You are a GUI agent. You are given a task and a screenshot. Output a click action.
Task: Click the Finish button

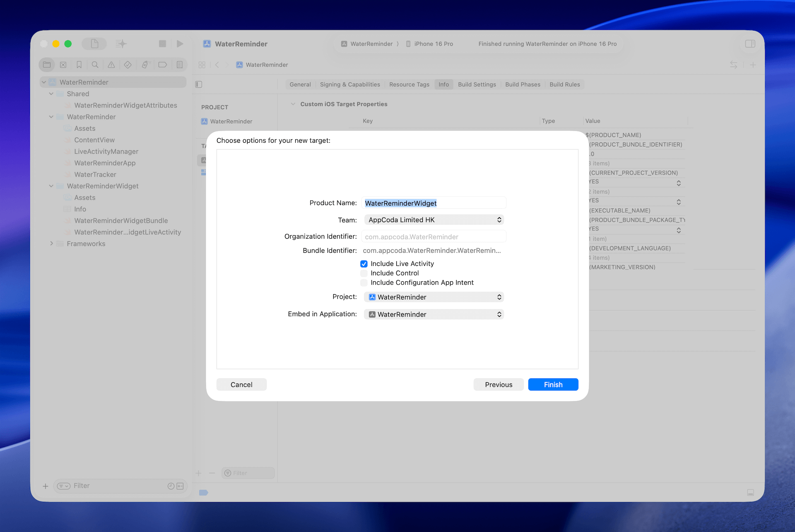[x=553, y=385]
